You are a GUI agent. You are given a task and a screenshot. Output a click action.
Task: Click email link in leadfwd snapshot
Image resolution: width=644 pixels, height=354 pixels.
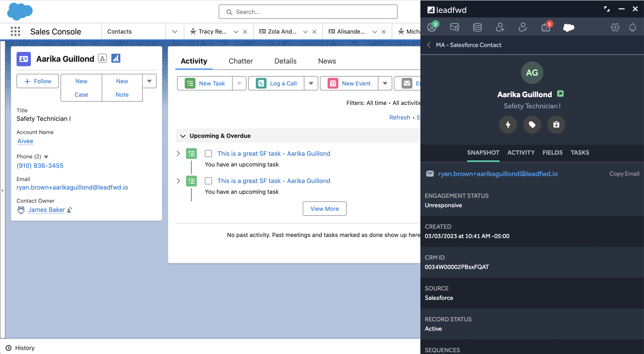click(x=498, y=174)
